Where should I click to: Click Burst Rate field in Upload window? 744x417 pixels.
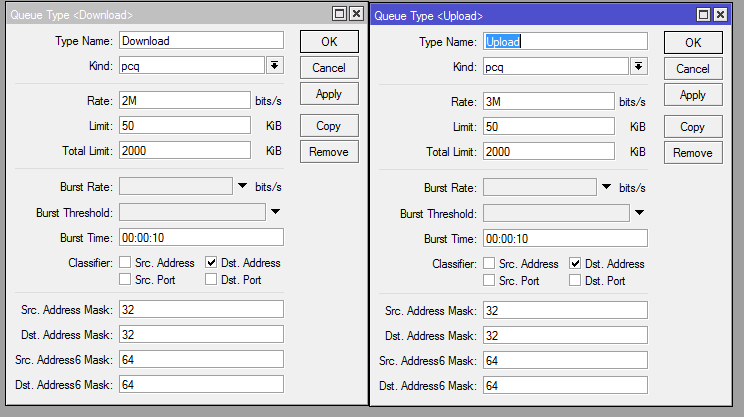point(539,187)
